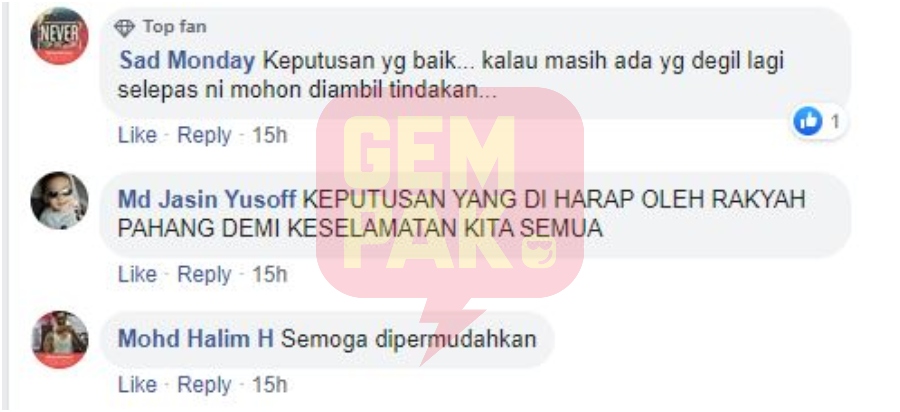The width and height of the screenshot is (900, 412).
Task: Reply to Mohd Halim H's comment
Action: click(204, 384)
